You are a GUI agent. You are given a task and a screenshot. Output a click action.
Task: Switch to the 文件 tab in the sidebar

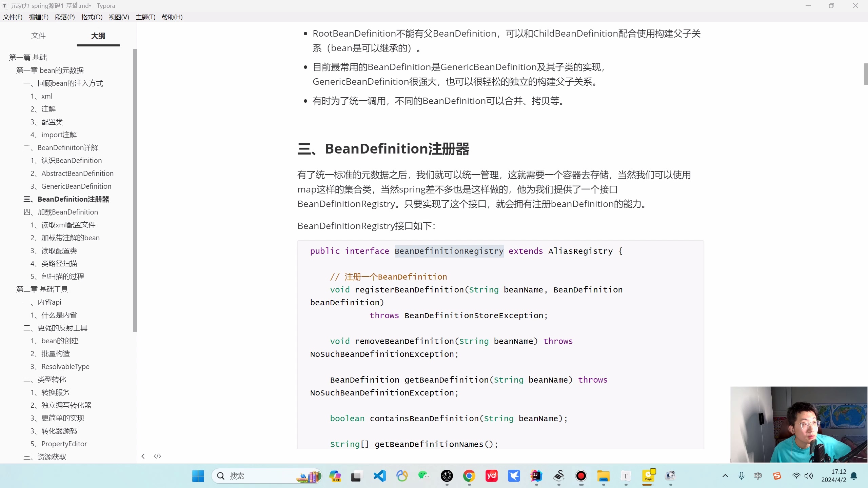[x=39, y=35]
